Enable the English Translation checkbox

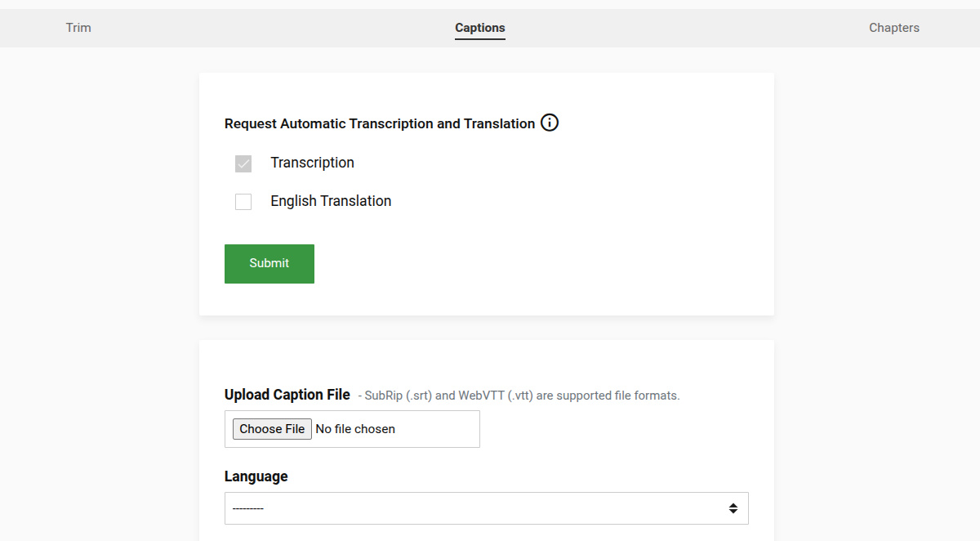coord(243,201)
